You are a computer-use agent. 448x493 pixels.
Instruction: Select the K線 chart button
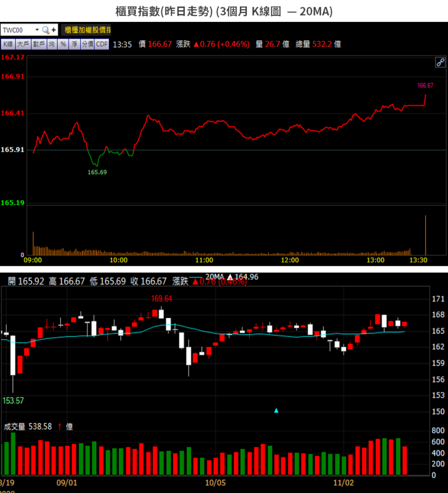(x=8, y=44)
